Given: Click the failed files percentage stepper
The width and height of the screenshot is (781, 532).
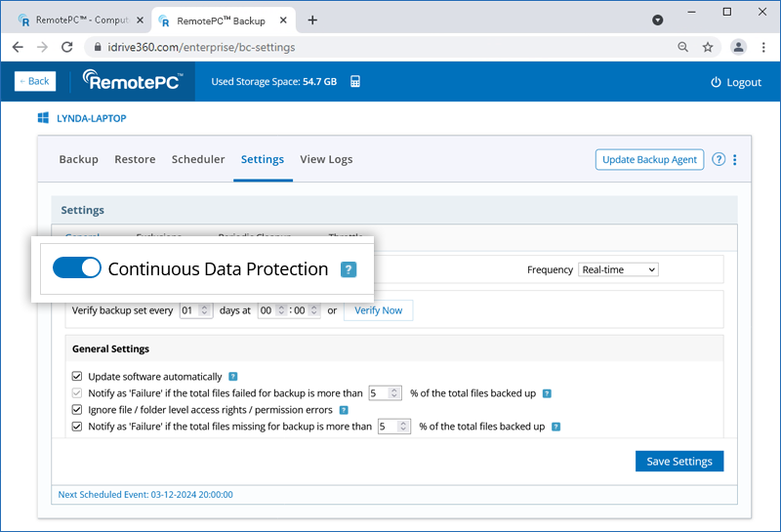Looking at the screenshot, I should pos(385,393).
